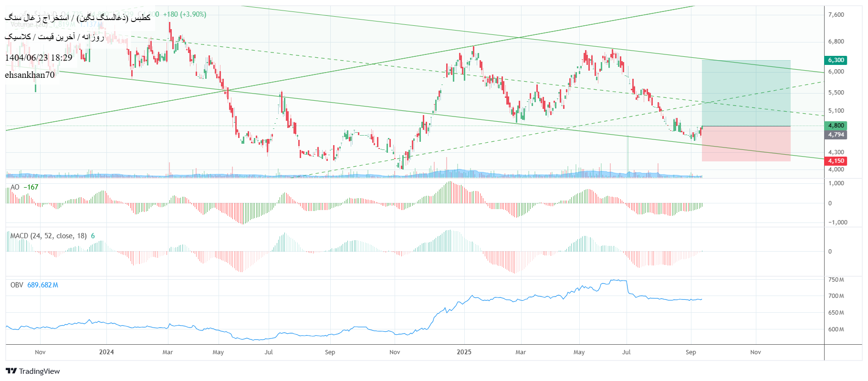Click the OBV indicator title
The height and width of the screenshot is (381, 868).
(17, 285)
